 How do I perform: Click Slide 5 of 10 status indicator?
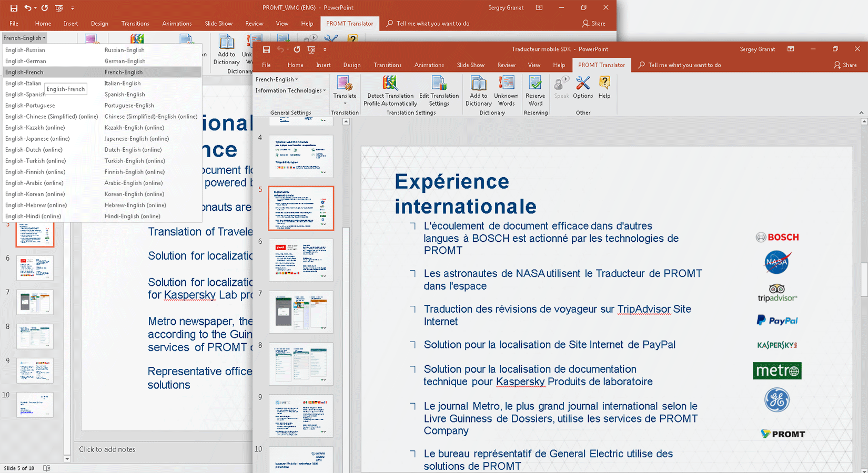click(x=19, y=468)
